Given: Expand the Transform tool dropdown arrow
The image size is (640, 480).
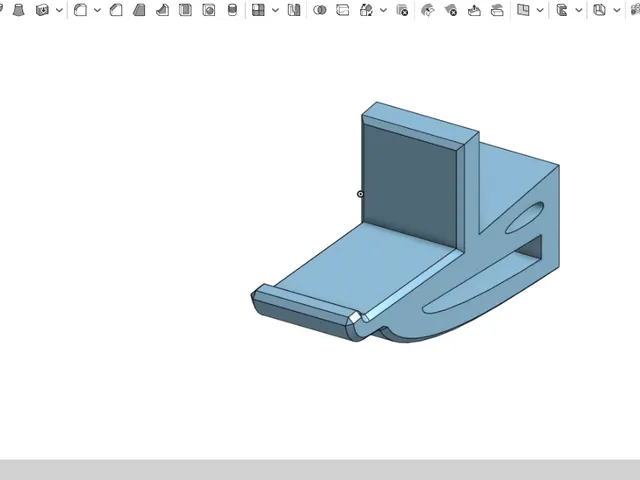Looking at the screenshot, I should coord(383,10).
